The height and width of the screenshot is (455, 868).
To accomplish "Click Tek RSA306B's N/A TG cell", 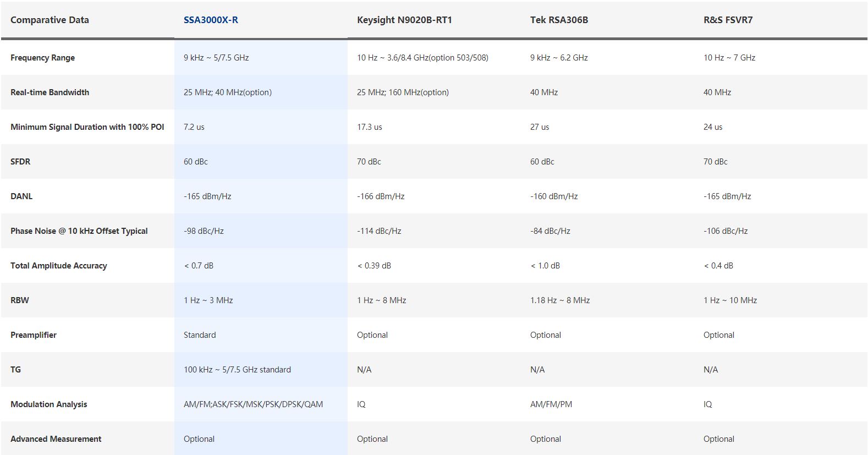I will pos(537,370).
